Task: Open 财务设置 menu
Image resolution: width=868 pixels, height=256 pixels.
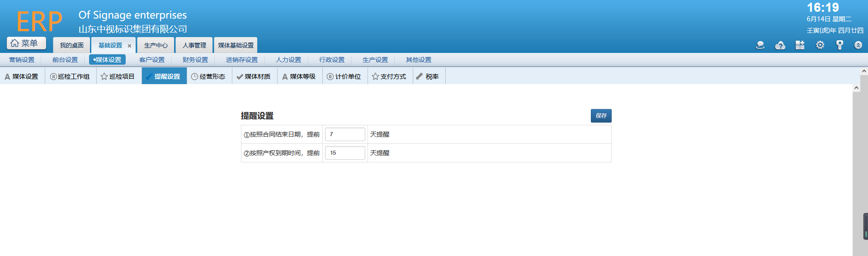Action: pyautogui.click(x=195, y=60)
